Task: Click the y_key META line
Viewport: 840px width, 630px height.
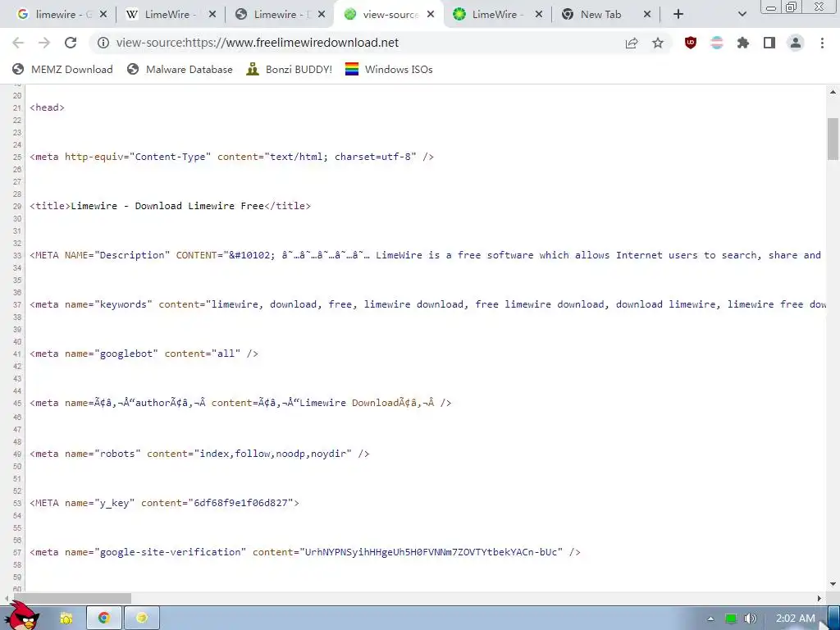Action: click(164, 503)
